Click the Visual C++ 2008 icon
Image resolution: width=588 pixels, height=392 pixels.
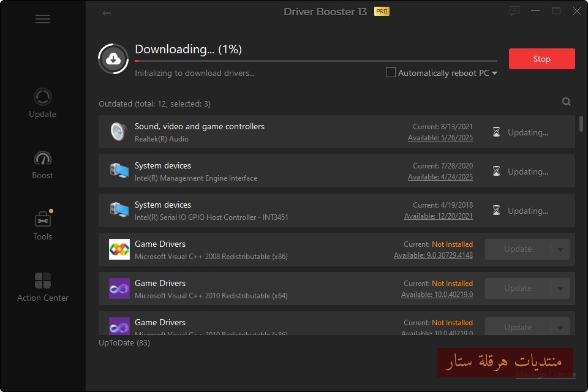click(119, 249)
